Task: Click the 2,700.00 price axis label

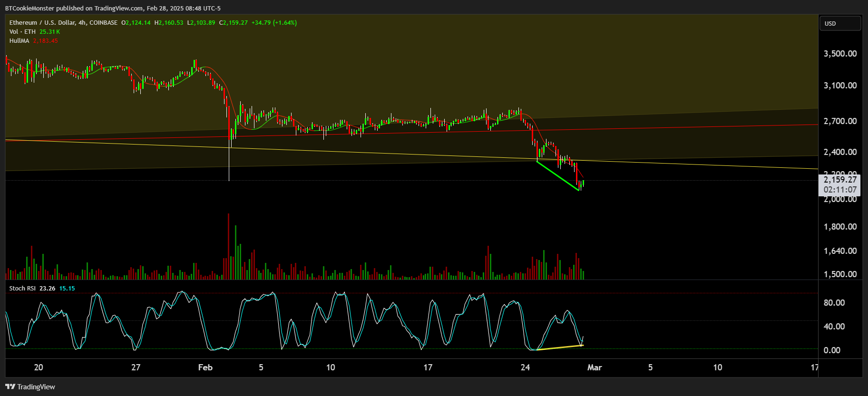Action: 840,121
